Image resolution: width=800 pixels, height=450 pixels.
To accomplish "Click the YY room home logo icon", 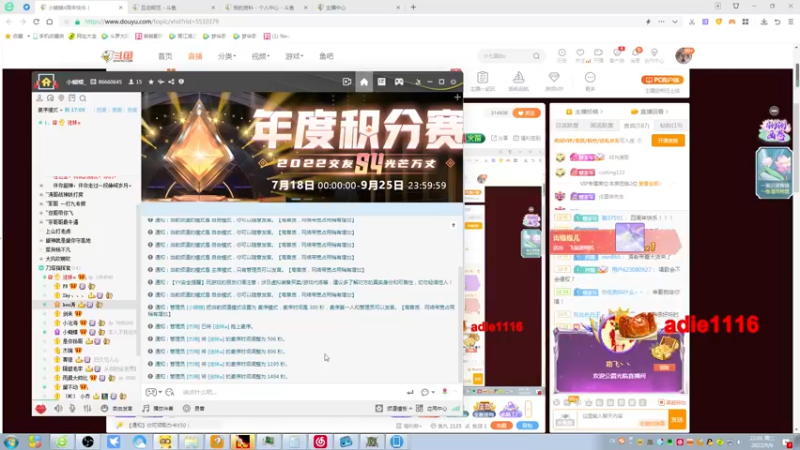I will click(46, 82).
